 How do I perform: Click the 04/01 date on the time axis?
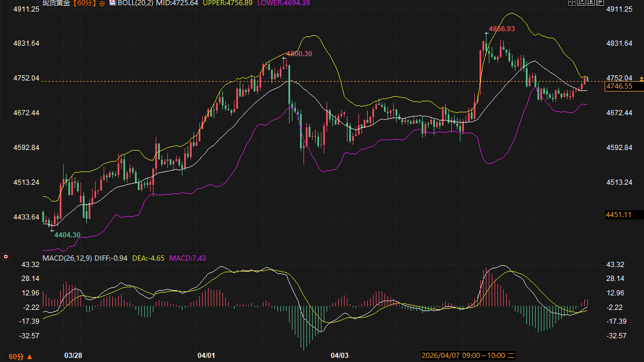[206, 355]
